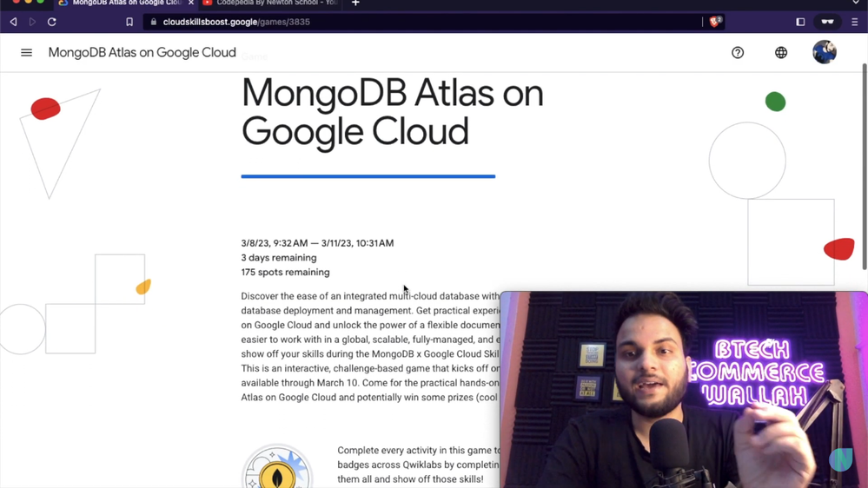
Task: Bookmark this page with bookmark icon
Action: [x=129, y=22]
